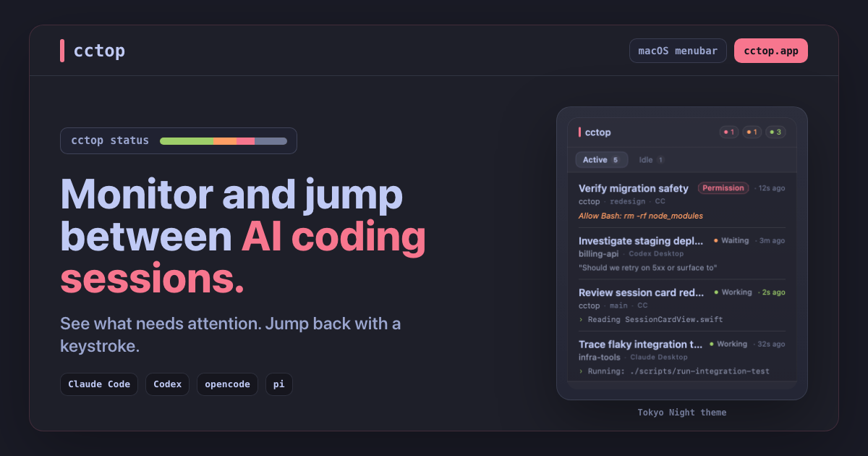Click Running: ./scripts/run-integration-test line

click(x=674, y=371)
